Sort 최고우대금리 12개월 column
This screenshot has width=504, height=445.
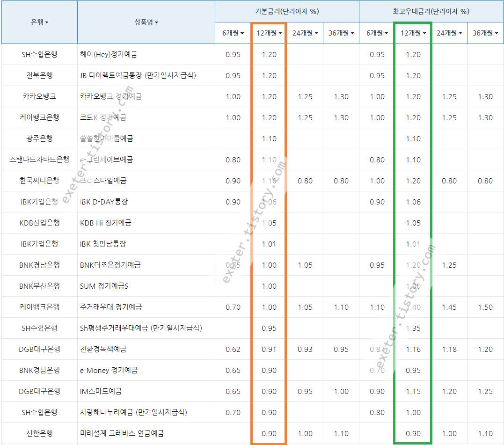tap(413, 33)
